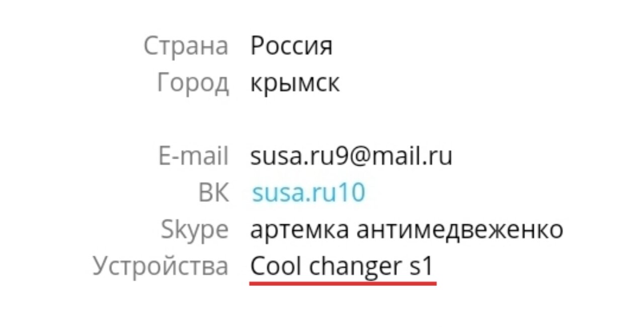
Task: Click the red underline below device name
Action: point(343,283)
